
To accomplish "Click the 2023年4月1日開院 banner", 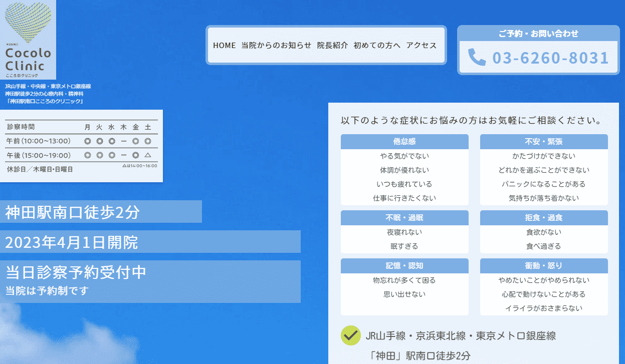I will [x=72, y=242].
